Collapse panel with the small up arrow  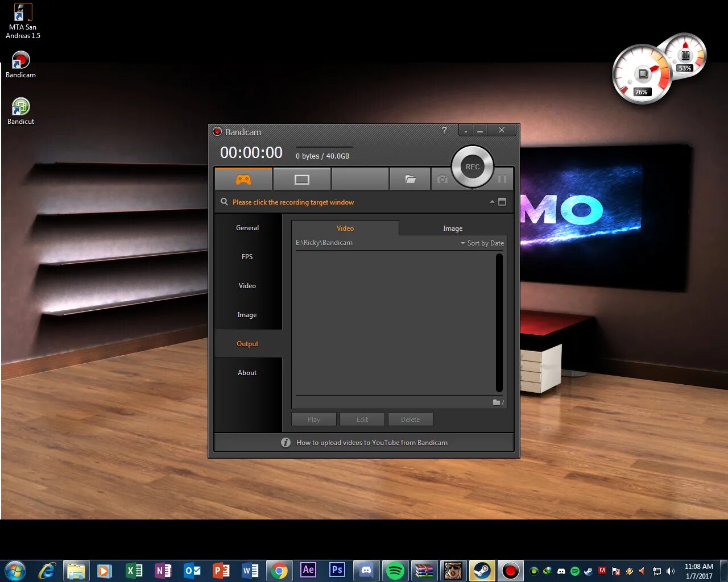click(492, 202)
